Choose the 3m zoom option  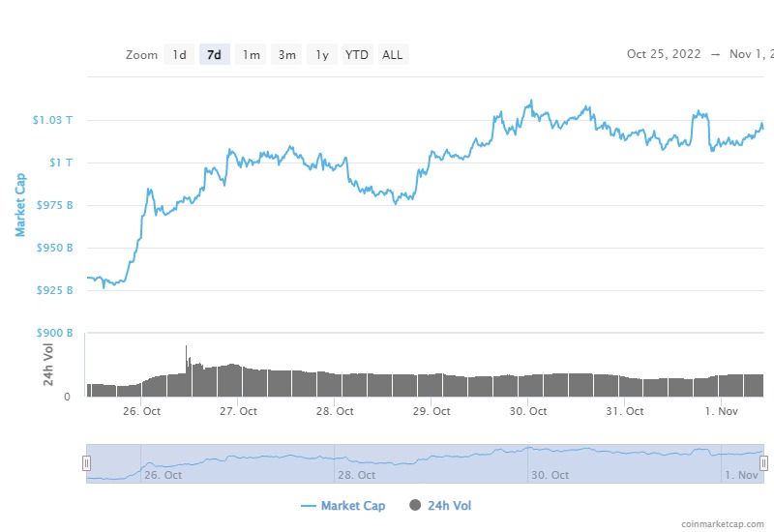[x=287, y=55]
